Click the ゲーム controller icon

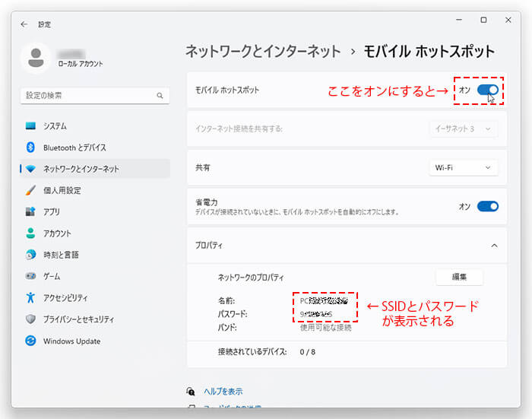[x=30, y=276]
